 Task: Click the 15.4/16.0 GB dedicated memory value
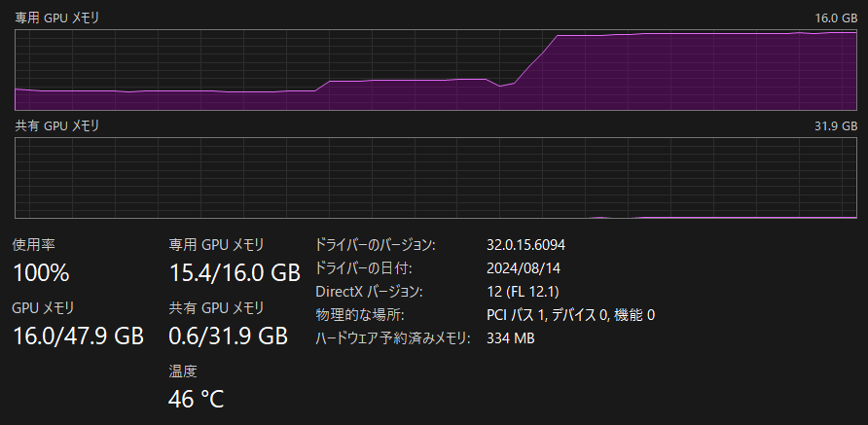click(235, 272)
